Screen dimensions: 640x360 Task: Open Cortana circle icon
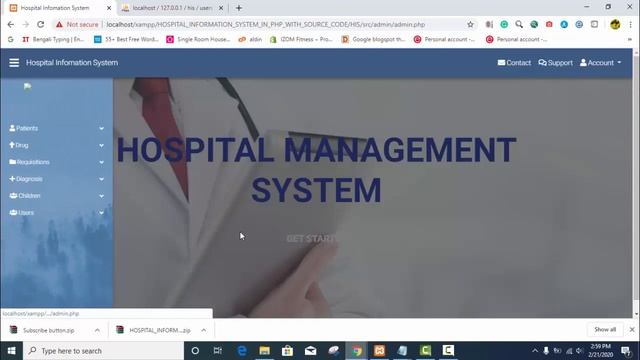195,351
